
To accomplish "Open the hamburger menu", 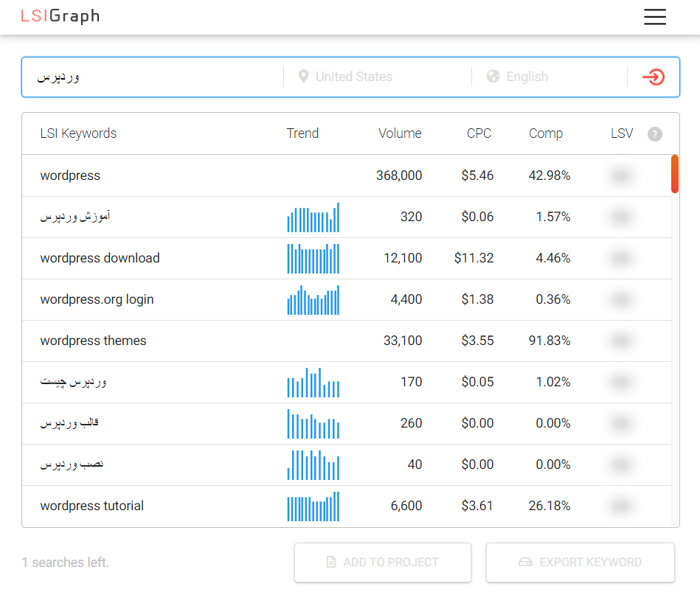I will [x=654, y=17].
